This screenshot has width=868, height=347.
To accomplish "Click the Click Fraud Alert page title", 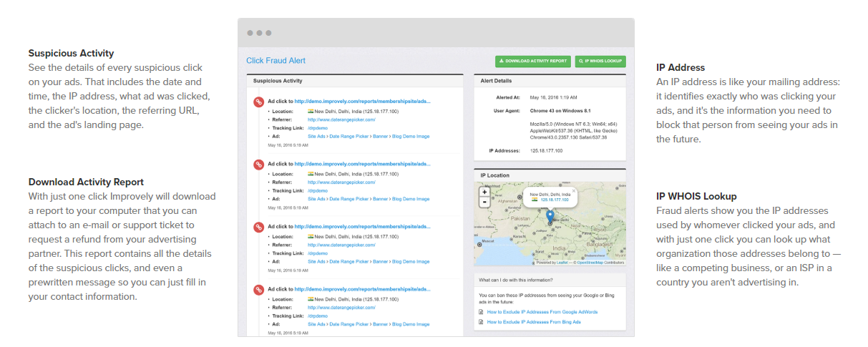I will click(275, 62).
